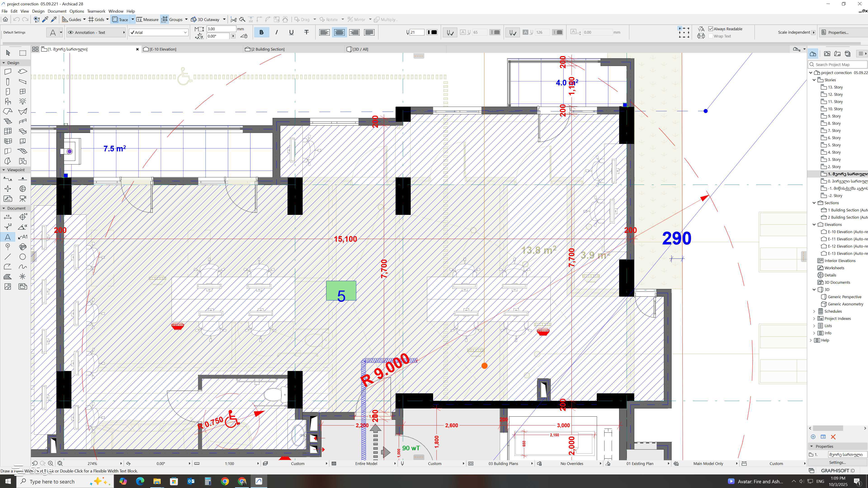Enable the Wrap Text checkbox

[711, 36]
